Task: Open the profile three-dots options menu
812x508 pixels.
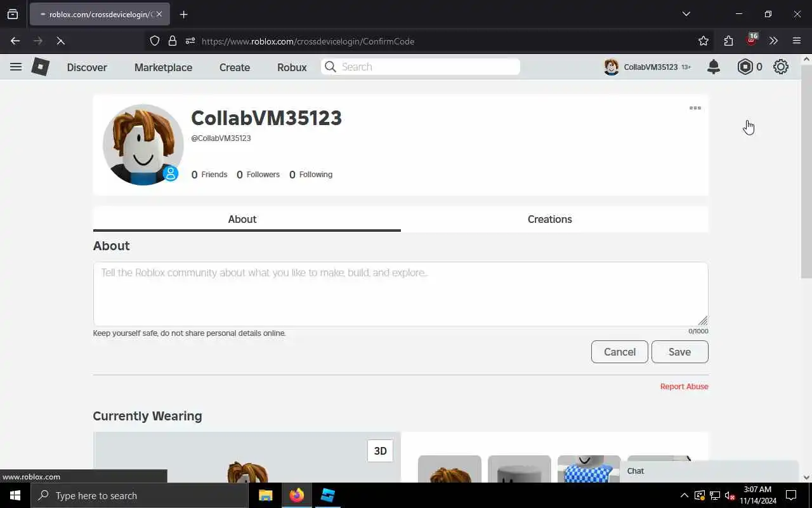Action: (695, 108)
